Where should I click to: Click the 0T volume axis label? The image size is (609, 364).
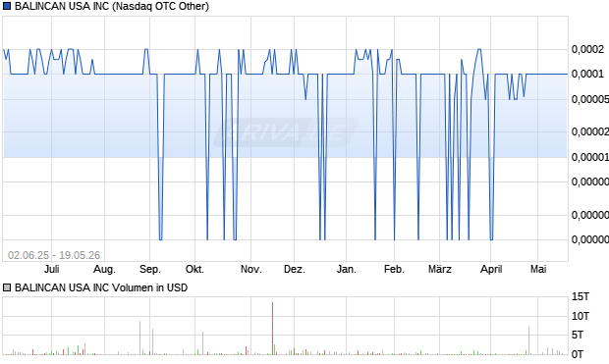point(578,353)
